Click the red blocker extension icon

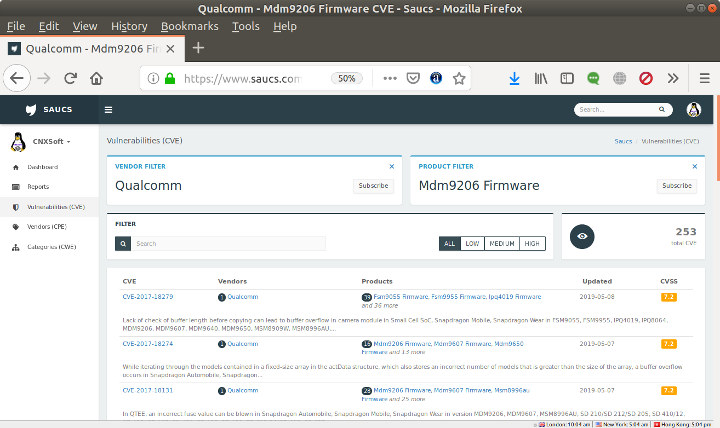tap(646, 79)
